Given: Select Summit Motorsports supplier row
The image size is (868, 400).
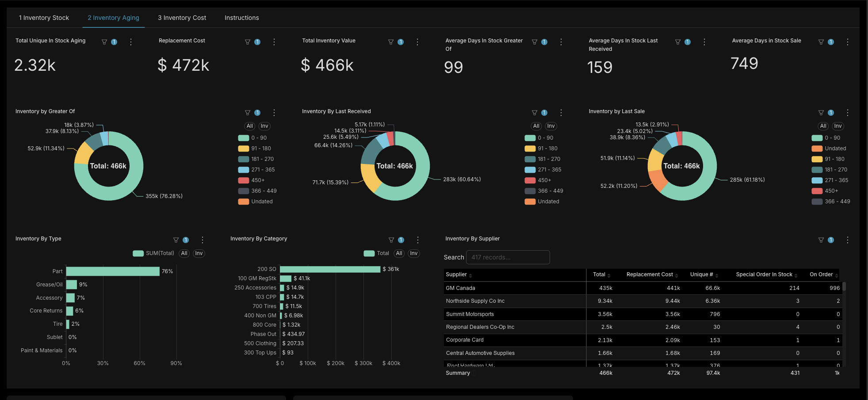Looking at the screenshot, I should point(642,314).
